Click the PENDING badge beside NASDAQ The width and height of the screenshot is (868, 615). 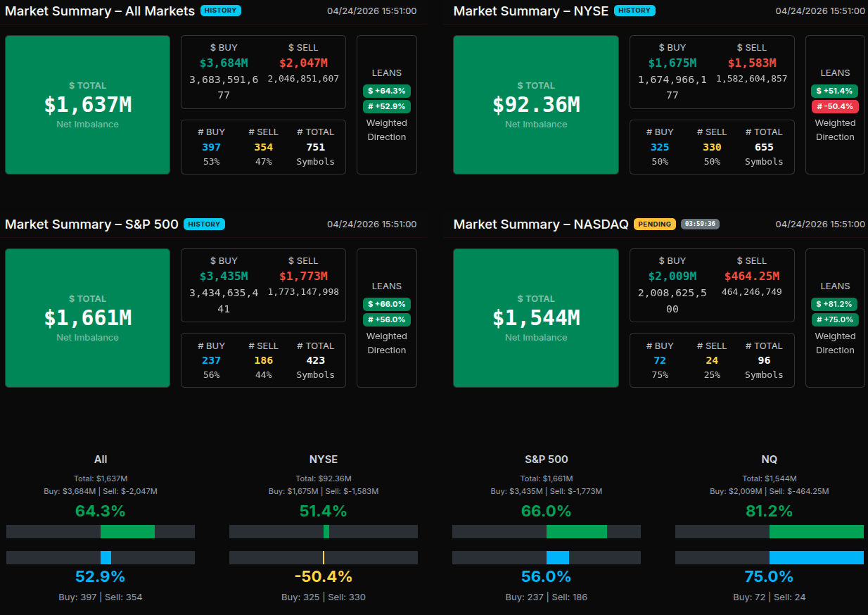click(x=654, y=224)
